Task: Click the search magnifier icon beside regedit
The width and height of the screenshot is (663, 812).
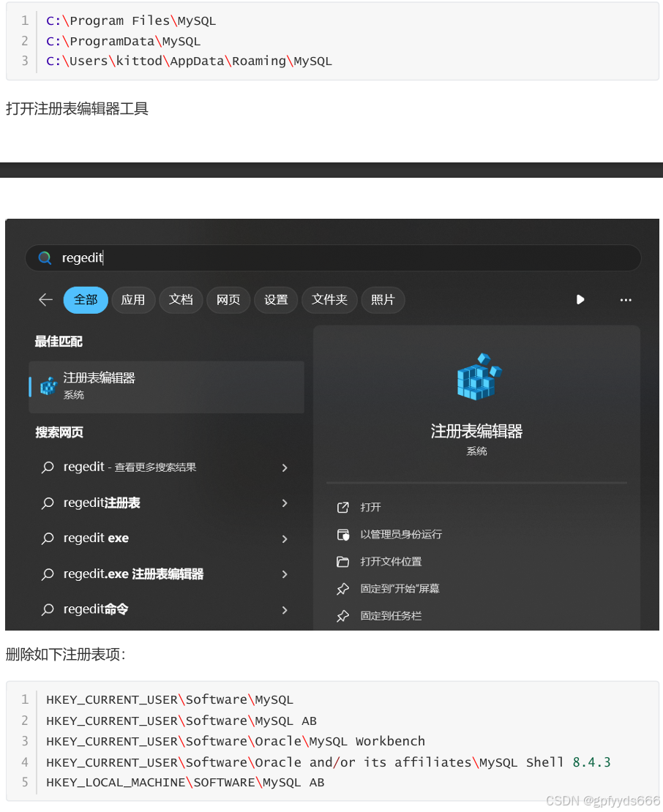Action: [x=45, y=258]
